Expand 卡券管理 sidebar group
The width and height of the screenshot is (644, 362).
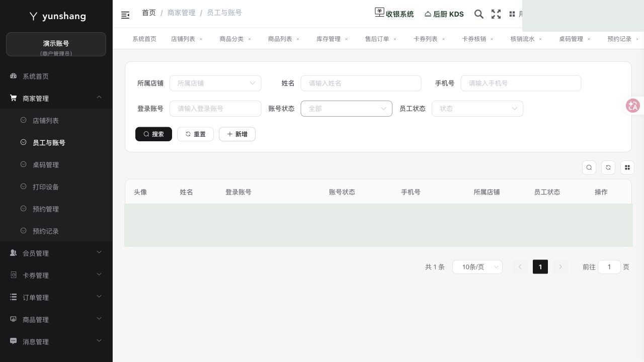56,276
